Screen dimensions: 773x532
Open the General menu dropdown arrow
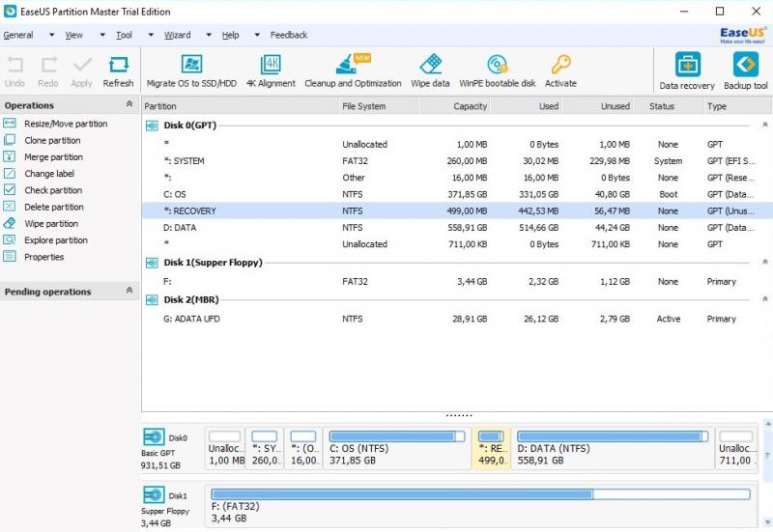tap(51, 35)
